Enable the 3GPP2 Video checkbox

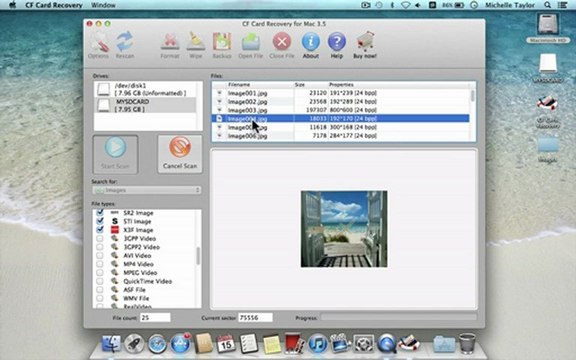click(x=100, y=247)
